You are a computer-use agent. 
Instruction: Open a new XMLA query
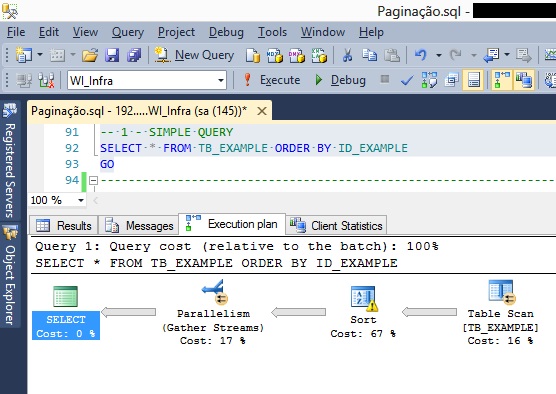[319, 55]
